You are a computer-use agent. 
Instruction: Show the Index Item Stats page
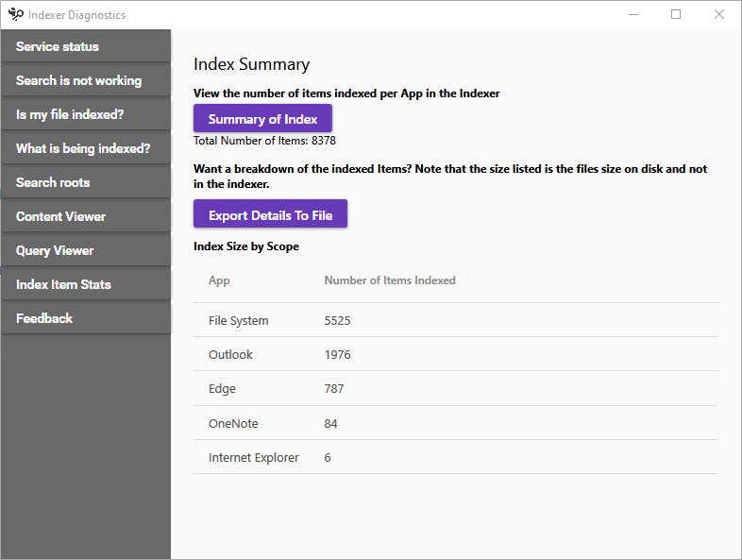tap(85, 284)
